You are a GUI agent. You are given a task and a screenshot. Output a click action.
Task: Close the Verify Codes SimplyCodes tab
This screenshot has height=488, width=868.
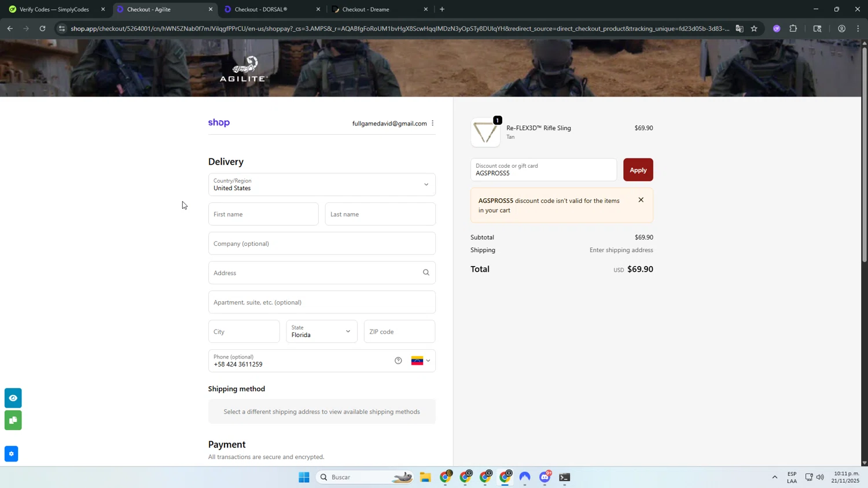click(x=103, y=9)
